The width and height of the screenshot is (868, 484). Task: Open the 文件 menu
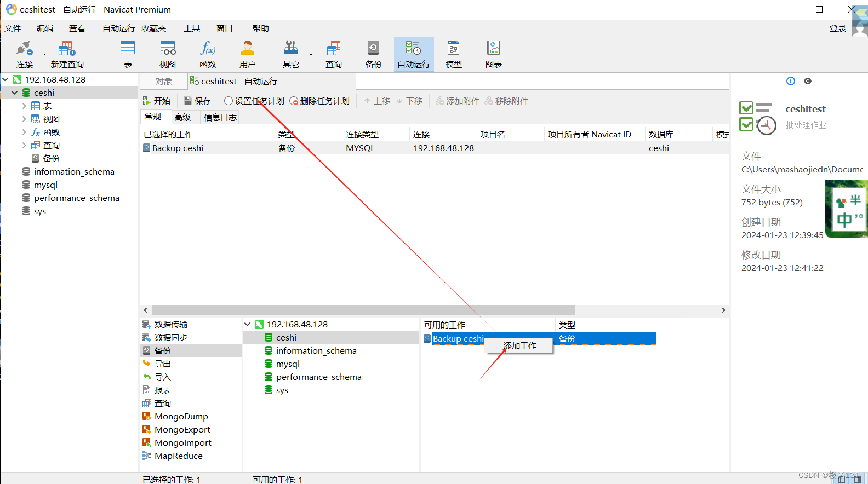coord(13,28)
